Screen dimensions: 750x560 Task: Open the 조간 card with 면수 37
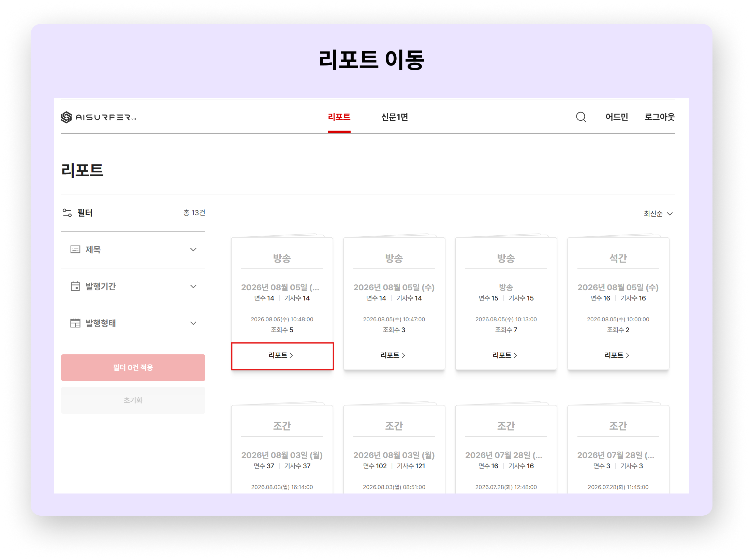click(x=282, y=449)
